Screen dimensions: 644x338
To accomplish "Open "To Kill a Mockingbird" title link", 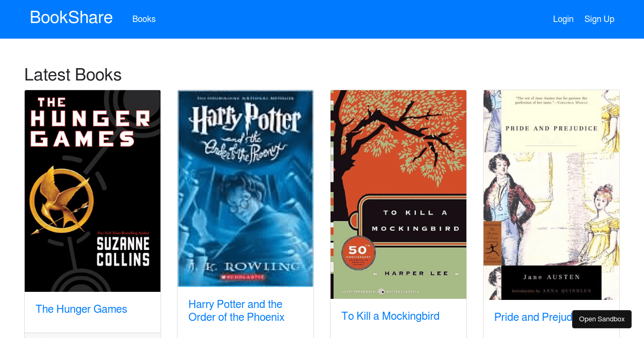I will (x=390, y=316).
